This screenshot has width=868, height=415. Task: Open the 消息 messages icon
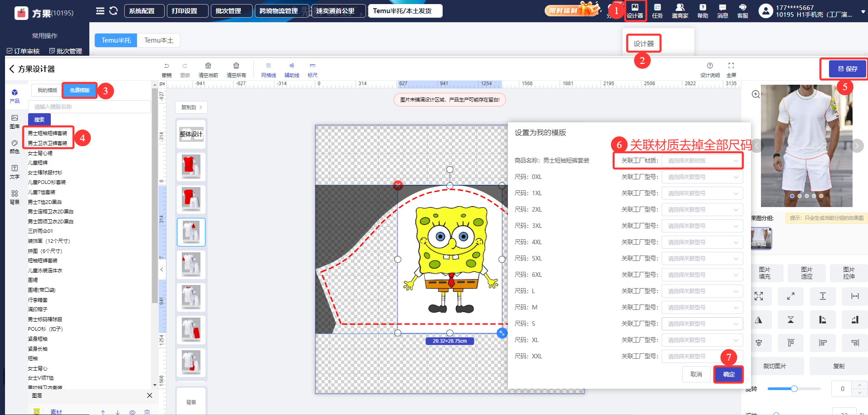point(722,11)
